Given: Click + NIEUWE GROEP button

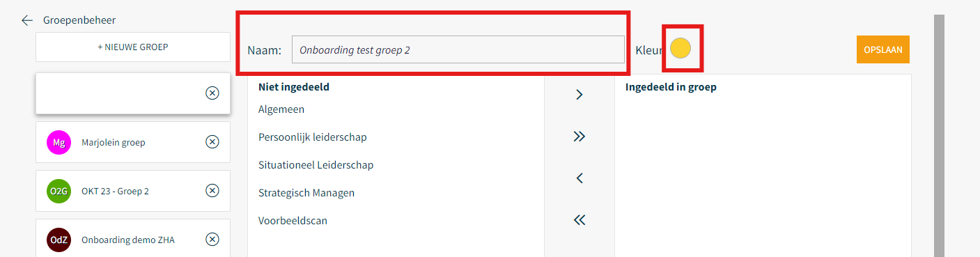Looking at the screenshot, I should (x=133, y=47).
